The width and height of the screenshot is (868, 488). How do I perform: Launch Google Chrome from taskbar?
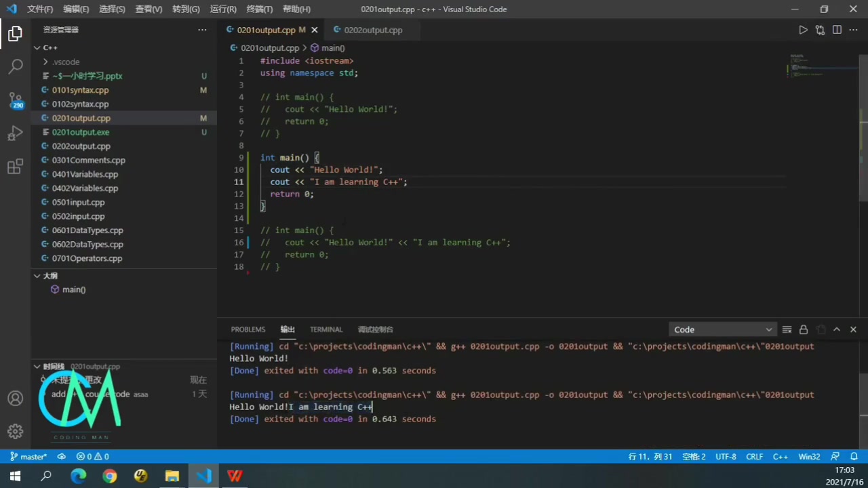coord(110,476)
